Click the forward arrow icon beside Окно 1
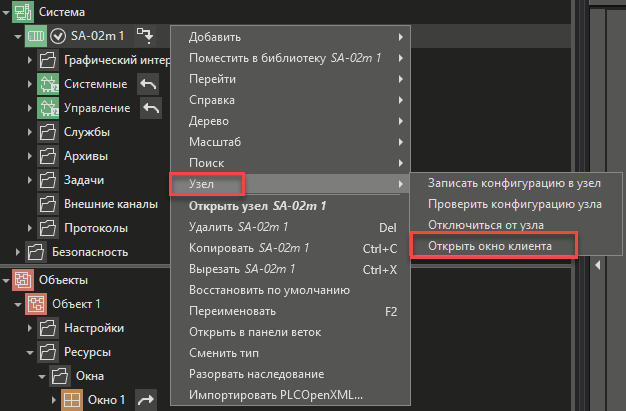Screen dimensions: 626x411 146,400
